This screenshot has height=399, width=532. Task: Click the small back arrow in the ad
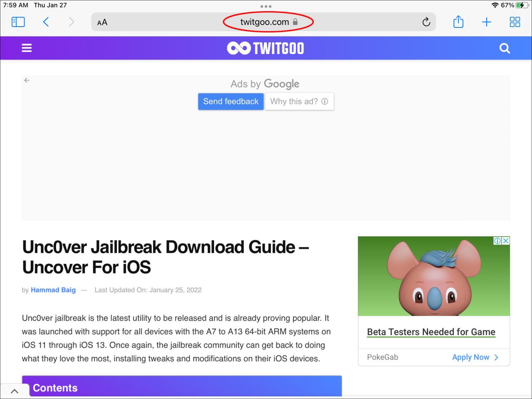point(27,80)
